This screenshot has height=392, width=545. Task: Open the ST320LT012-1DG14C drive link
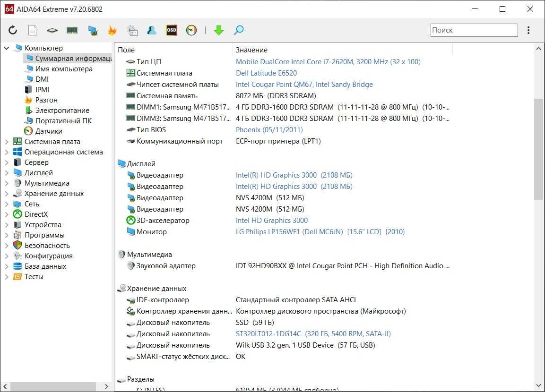click(x=313, y=334)
